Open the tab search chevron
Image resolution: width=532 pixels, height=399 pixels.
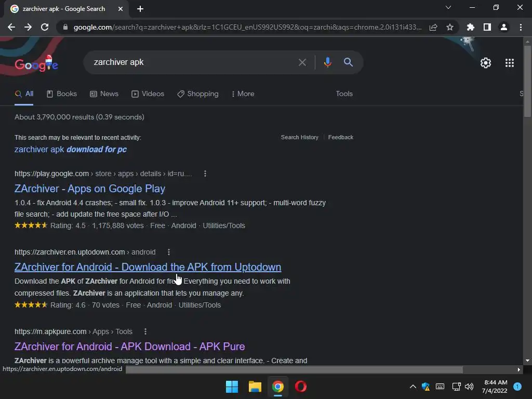click(x=448, y=7)
